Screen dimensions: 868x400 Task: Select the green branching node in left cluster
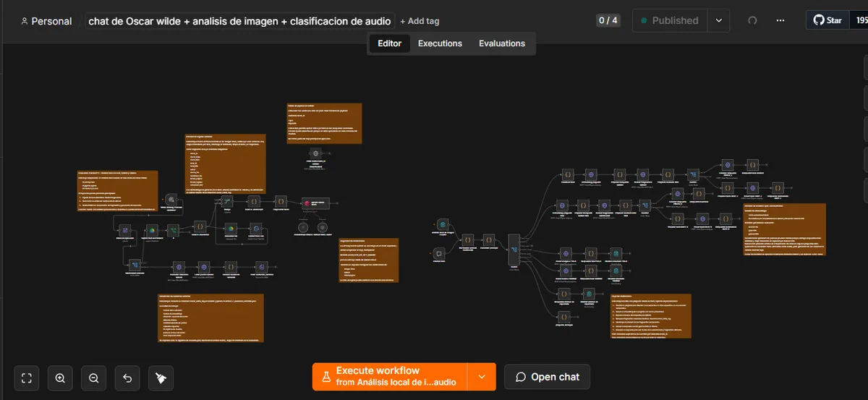(x=173, y=230)
